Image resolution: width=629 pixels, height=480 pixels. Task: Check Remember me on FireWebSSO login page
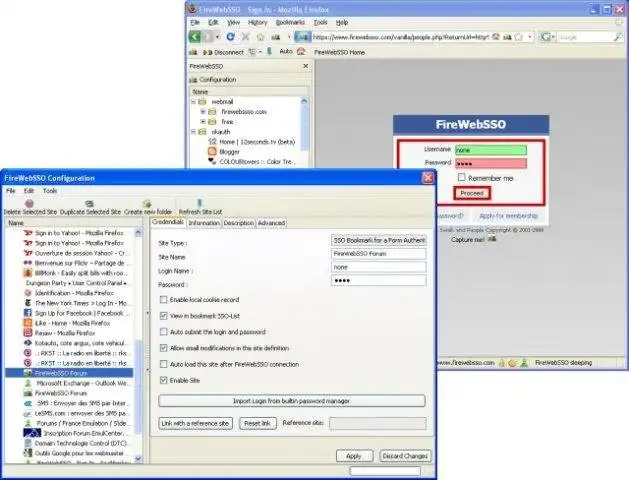click(x=462, y=177)
